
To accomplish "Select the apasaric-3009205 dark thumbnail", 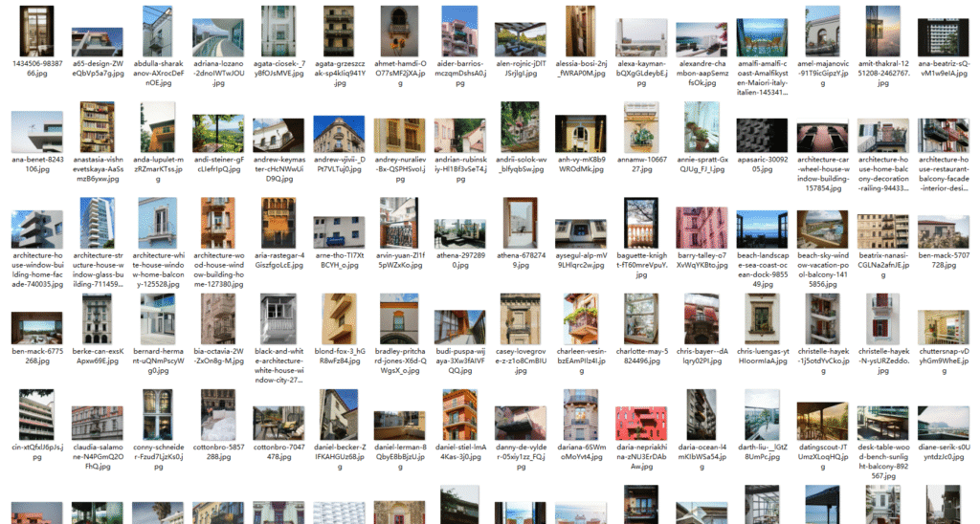I will click(x=762, y=136).
